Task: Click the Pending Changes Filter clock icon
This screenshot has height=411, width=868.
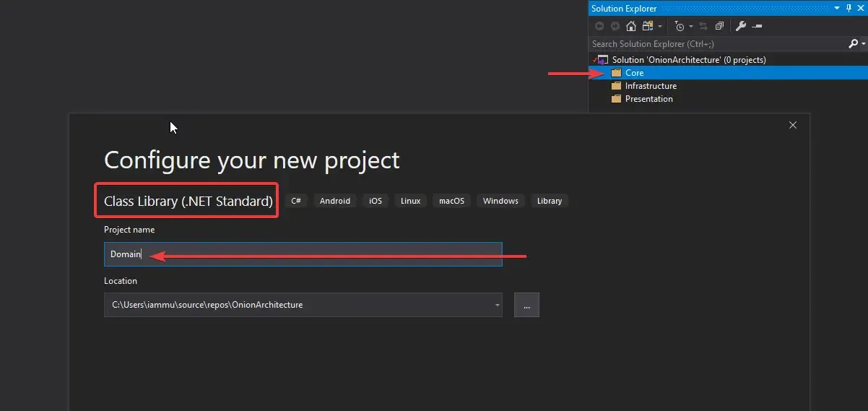Action: pos(680,27)
